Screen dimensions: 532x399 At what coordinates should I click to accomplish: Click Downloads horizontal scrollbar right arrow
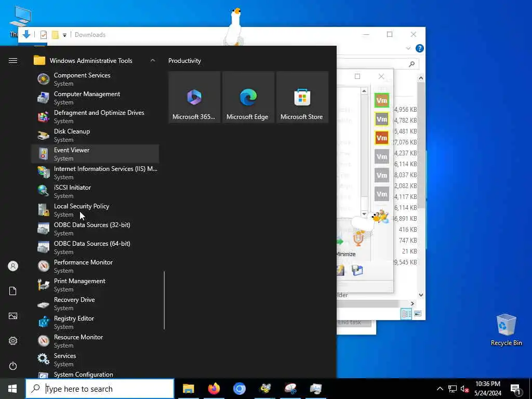(413, 303)
